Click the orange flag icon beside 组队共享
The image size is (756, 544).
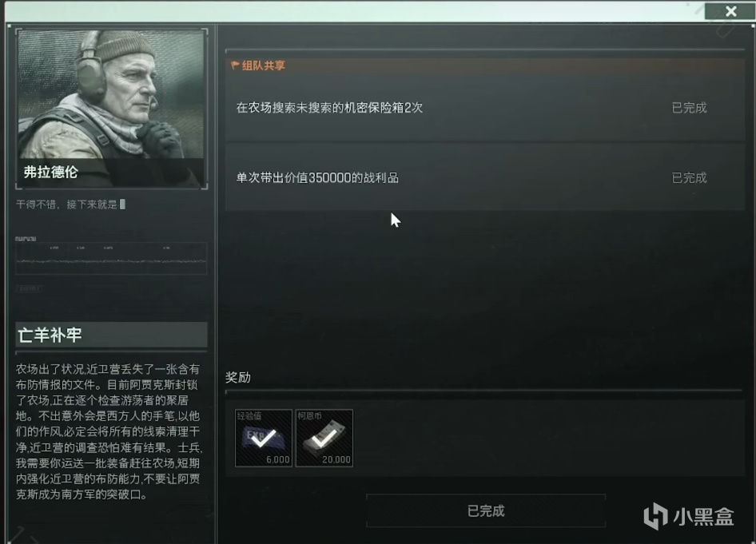(x=235, y=65)
